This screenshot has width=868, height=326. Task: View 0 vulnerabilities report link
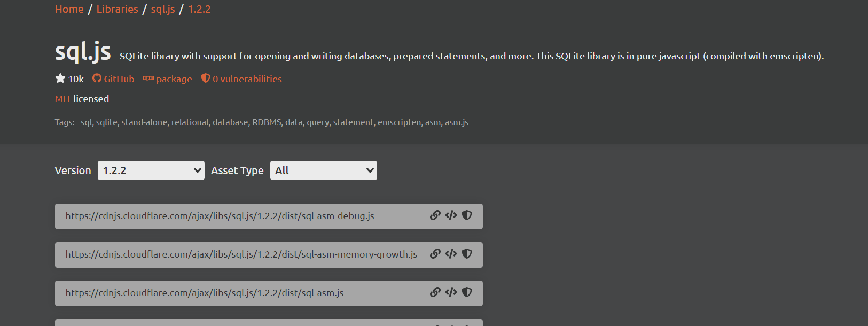click(x=241, y=79)
